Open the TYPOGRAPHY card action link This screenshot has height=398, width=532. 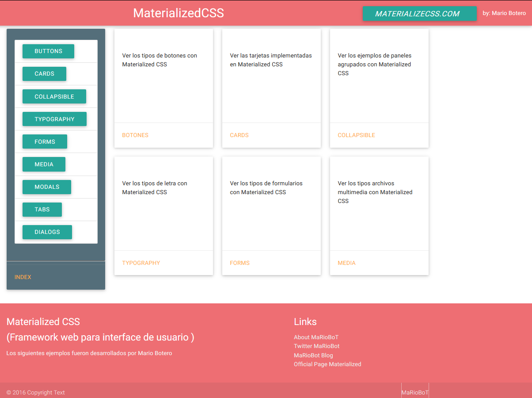click(x=141, y=263)
